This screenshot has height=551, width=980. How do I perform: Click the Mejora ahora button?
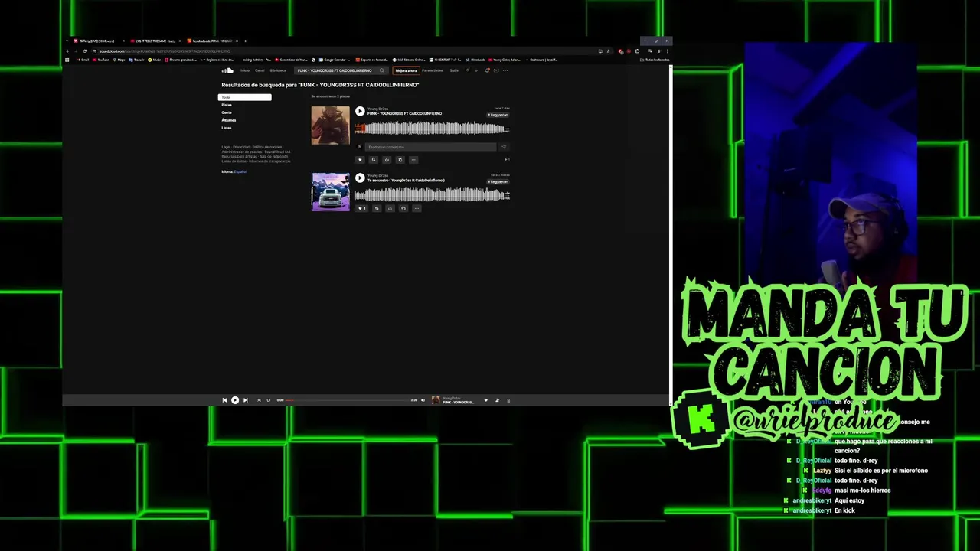(407, 70)
